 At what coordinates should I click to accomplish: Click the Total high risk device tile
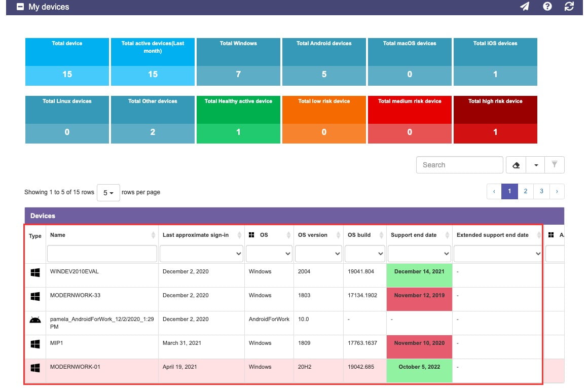click(495, 120)
